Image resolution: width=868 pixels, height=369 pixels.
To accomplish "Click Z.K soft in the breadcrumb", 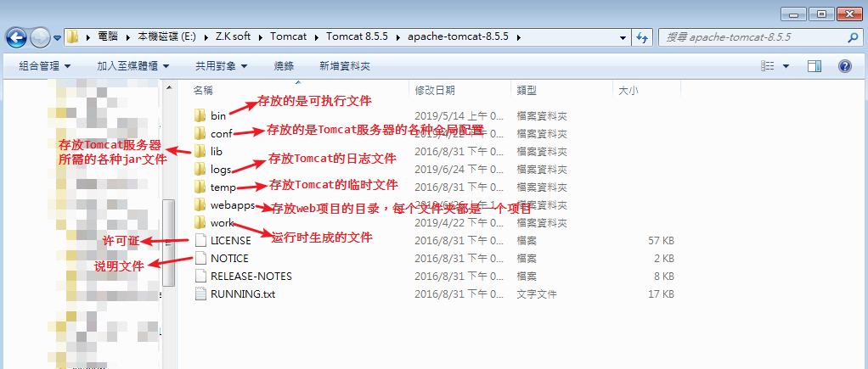I will click(x=233, y=37).
